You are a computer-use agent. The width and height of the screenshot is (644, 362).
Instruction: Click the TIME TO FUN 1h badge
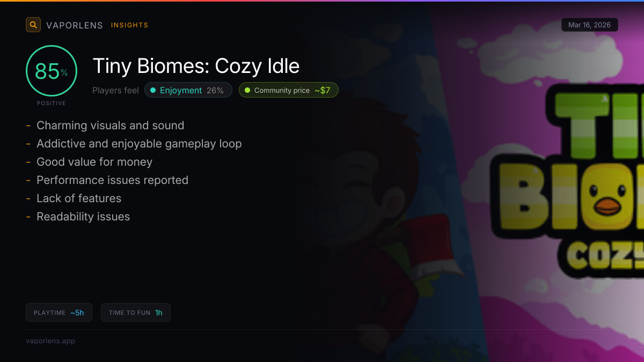pyautogui.click(x=136, y=313)
